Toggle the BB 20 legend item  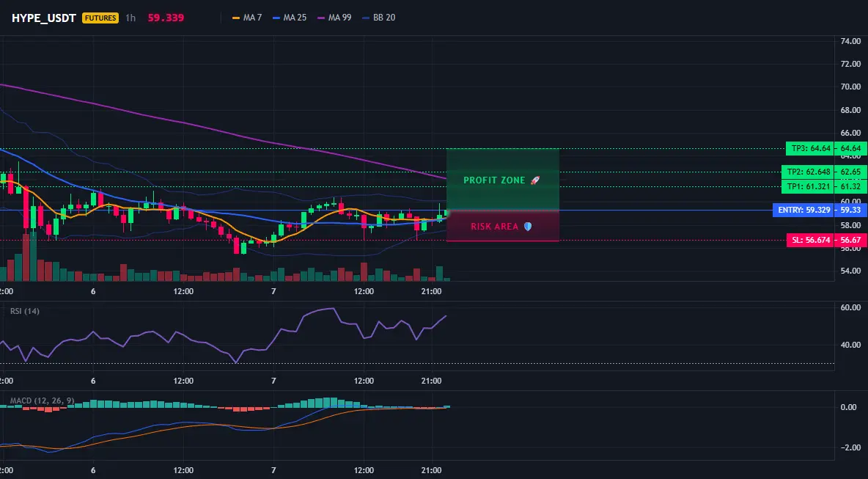coord(378,18)
